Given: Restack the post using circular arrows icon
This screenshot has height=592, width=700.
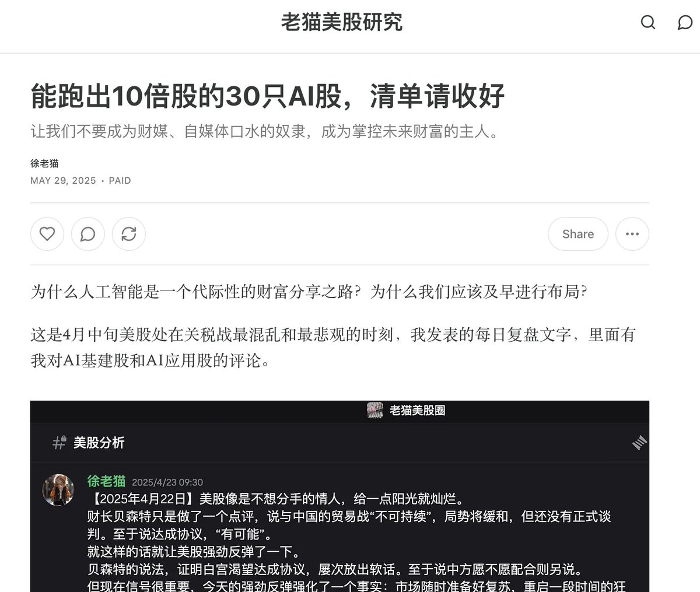Looking at the screenshot, I should coord(129,234).
